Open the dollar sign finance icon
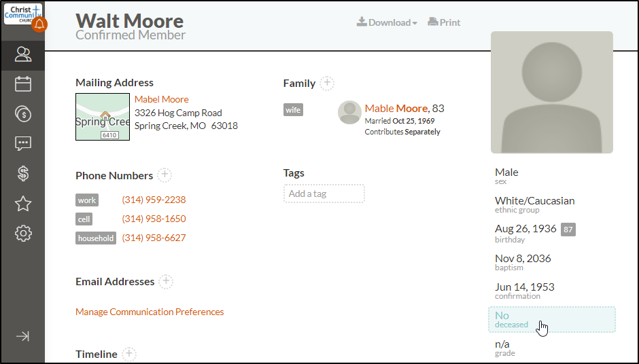 coord(22,174)
